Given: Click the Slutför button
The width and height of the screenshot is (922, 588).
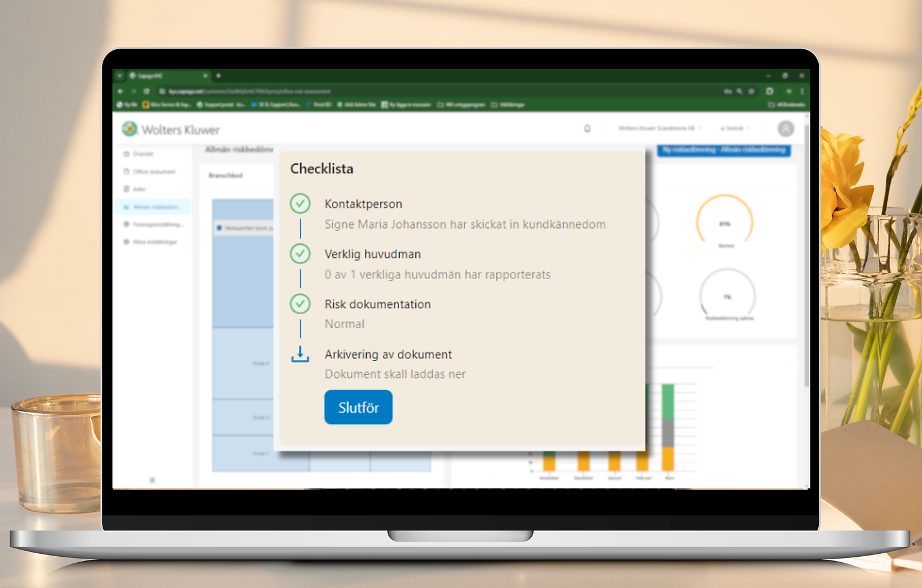Looking at the screenshot, I should [358, 407].
